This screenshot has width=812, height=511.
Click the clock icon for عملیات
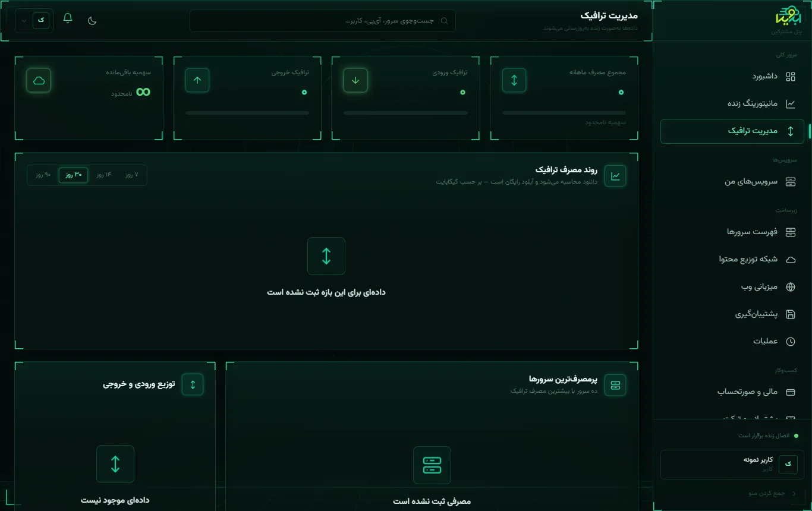(791, 342)
